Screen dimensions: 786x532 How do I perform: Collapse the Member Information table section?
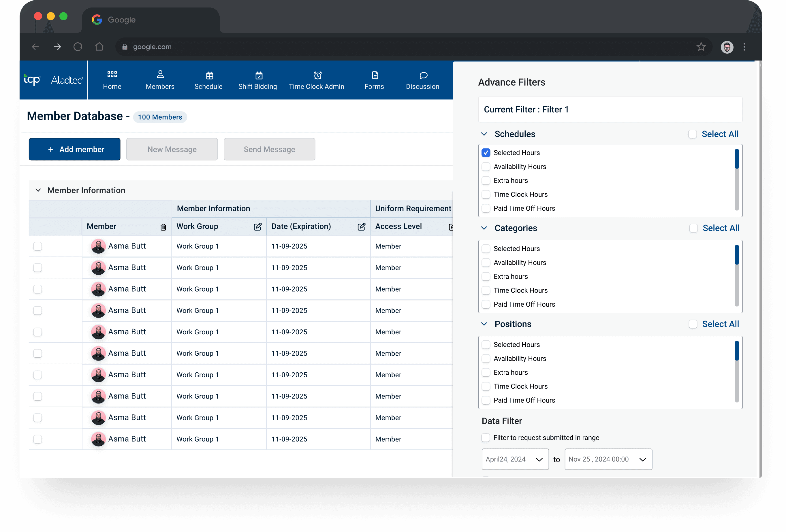point(38,190)
